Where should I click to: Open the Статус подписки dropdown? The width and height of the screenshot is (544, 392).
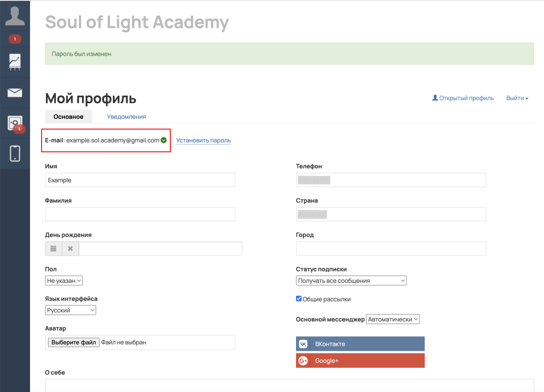tap(351, 281)
